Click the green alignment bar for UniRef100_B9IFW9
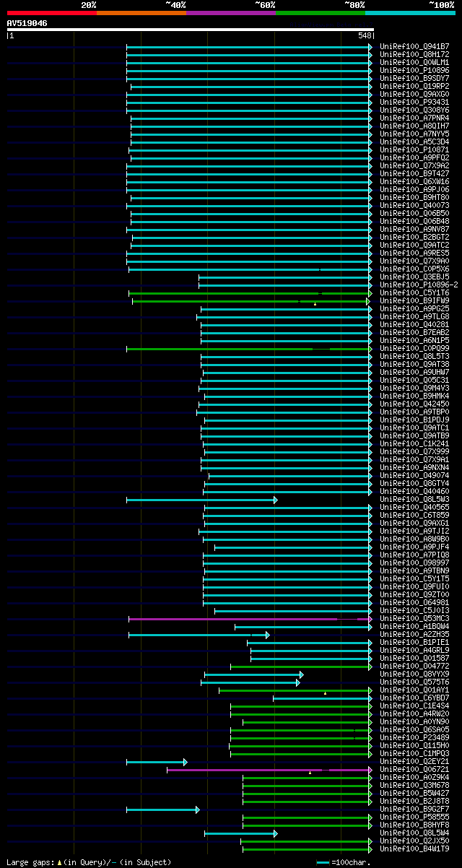 pos(250,300)
